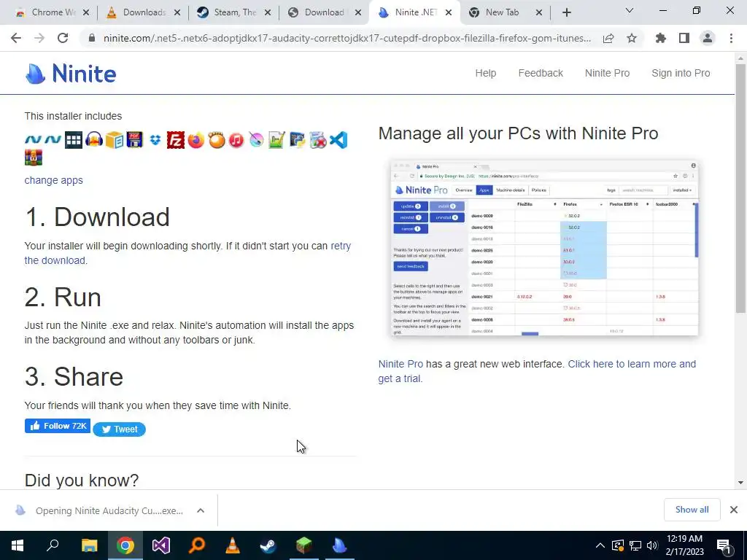Click the FileZilla icon
Screen dimensions: 747x560
pyautogui.click(x=175, y=140)
